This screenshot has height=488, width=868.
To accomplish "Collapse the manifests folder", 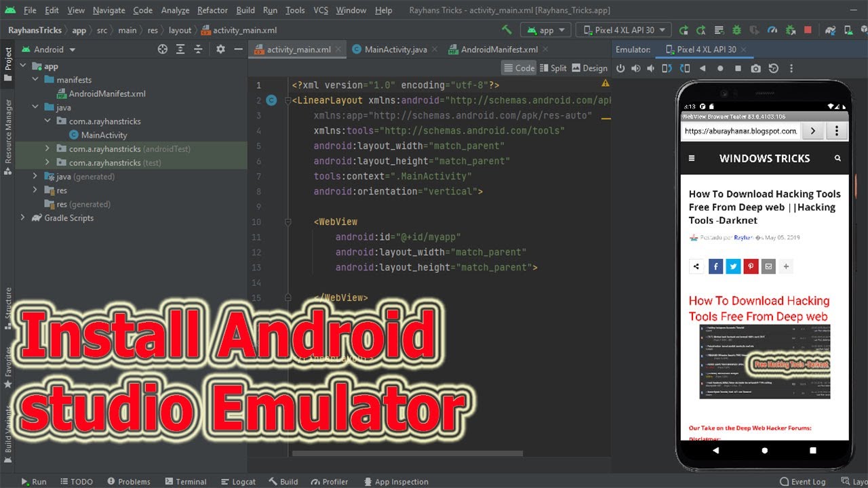I will pos(35,80).
